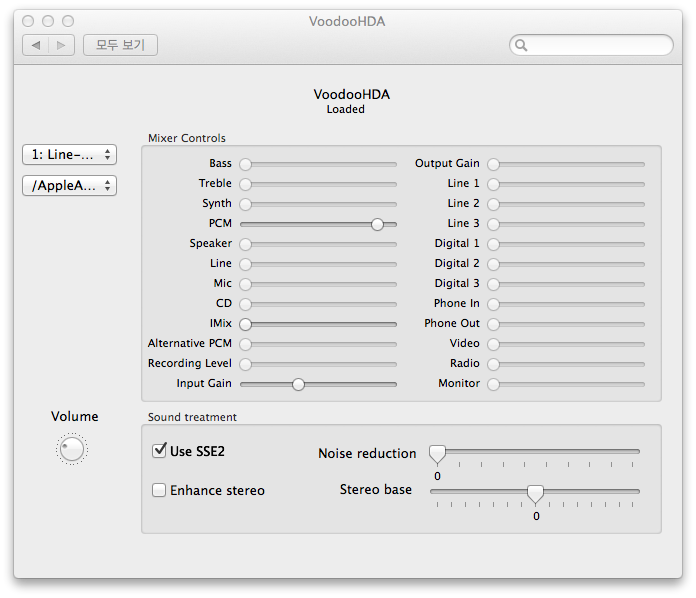Click the Line 1 slider thumb
The height and width of the screenshot is (598, 696).
click(x=493, y=184)
